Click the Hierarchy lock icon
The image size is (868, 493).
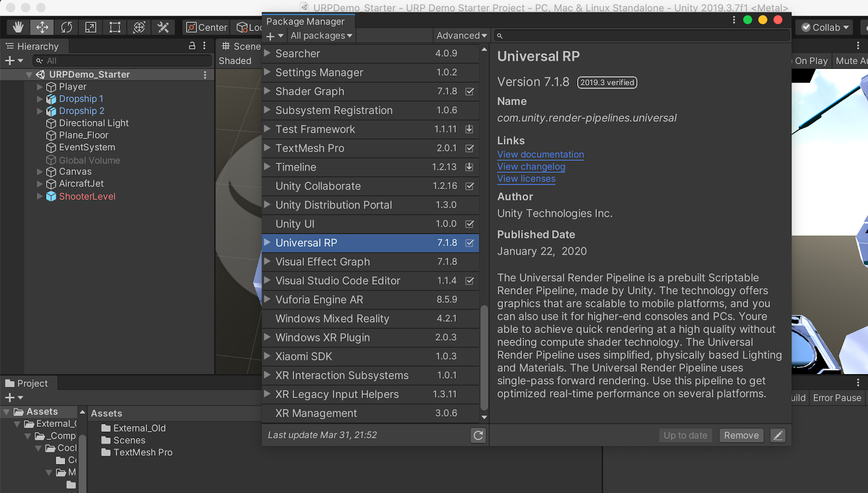point(192,46)
